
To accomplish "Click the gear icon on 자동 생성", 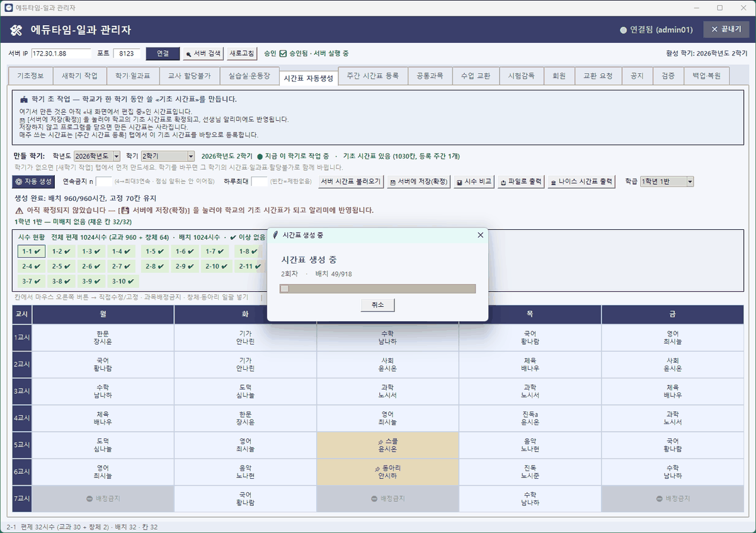I will pyautogui.click(x=18, y=181).
